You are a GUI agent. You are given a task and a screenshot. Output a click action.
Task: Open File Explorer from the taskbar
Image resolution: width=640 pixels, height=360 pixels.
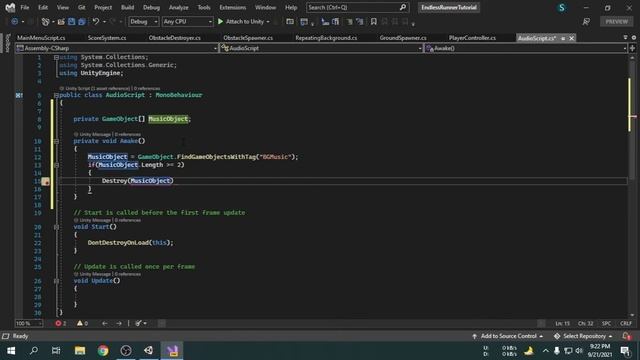coord(80,350)
